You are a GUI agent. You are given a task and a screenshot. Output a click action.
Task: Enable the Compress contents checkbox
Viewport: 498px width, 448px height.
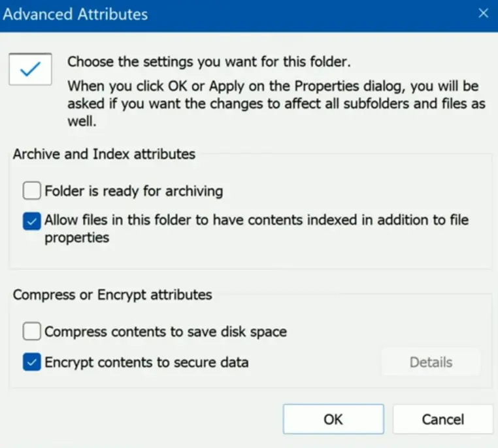click(31, 332)
